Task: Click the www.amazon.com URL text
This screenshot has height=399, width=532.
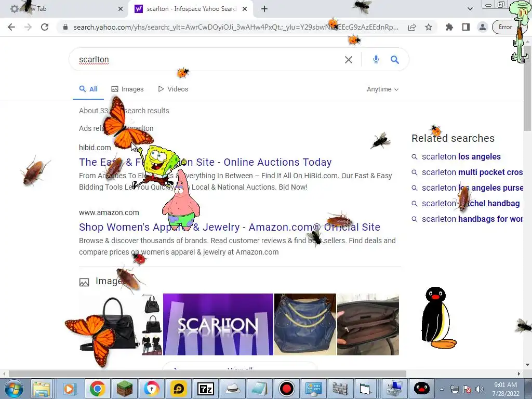Action: [109, 212]
